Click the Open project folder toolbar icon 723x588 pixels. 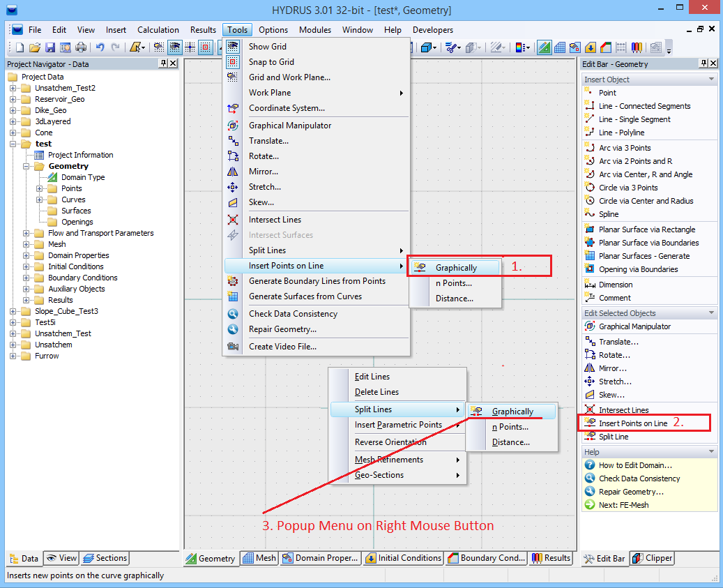(x=35, y=47)
